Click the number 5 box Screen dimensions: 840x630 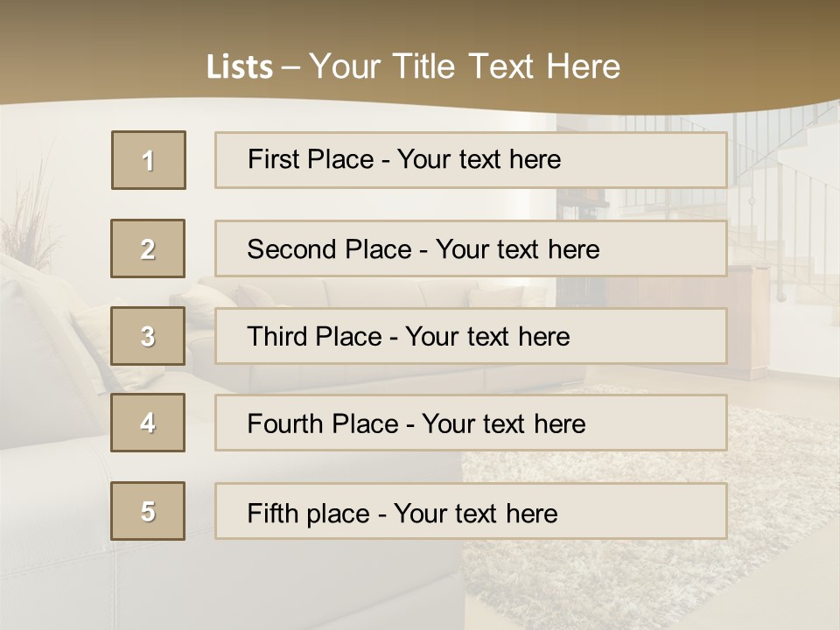(148, 511)
